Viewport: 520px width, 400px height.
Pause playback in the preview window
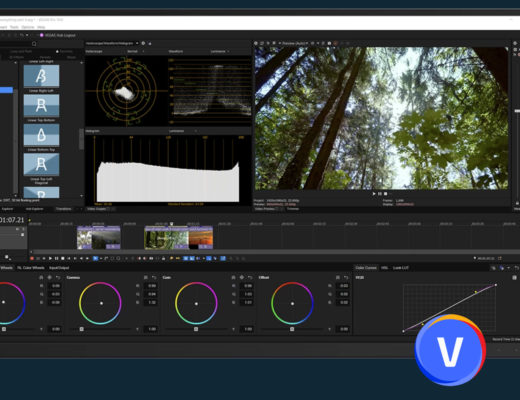[380, 194]
